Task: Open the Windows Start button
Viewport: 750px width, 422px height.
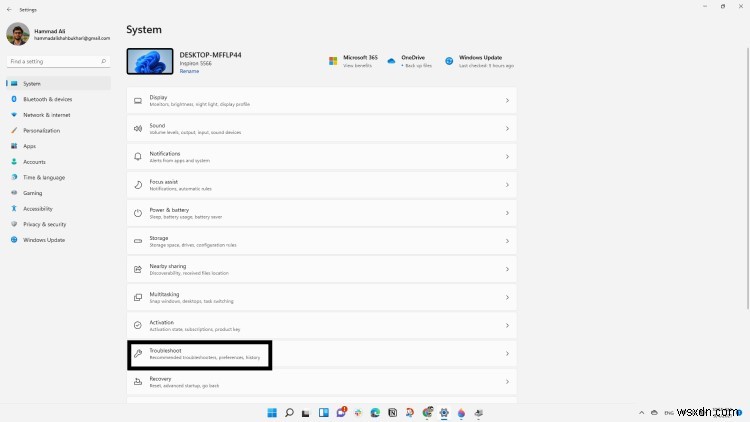Action: tap(272, 412)
